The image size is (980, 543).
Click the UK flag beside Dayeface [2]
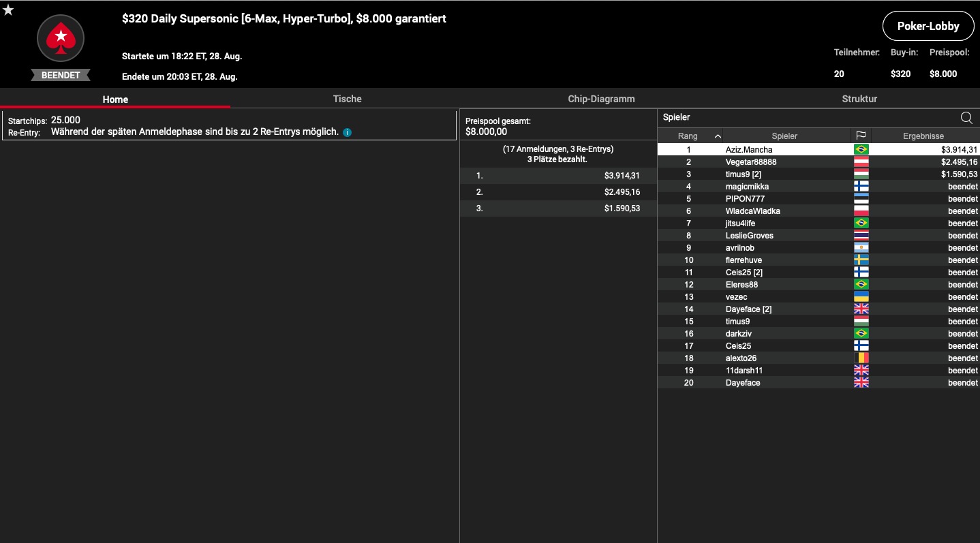coord(861,309)
